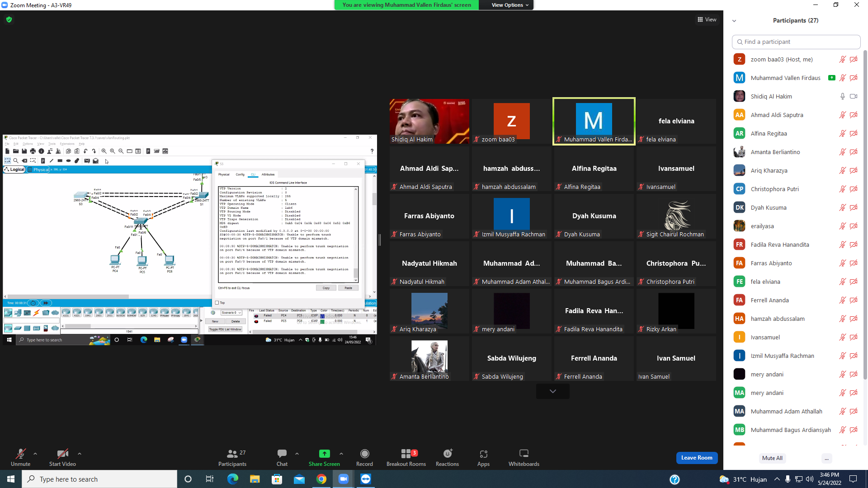Open Google Chrome from taskbar
The width and height of the screenshot is (868, 488).
(321, 479)
